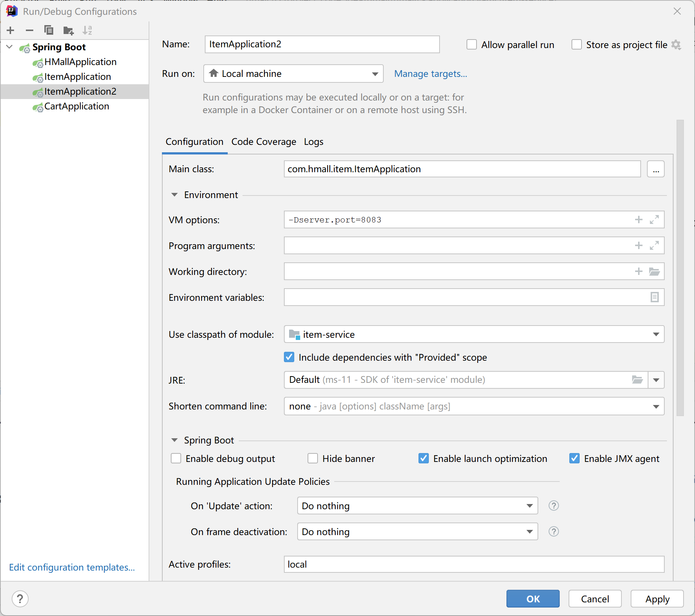Insert macro into VM options field

click(x=638, y=220)
